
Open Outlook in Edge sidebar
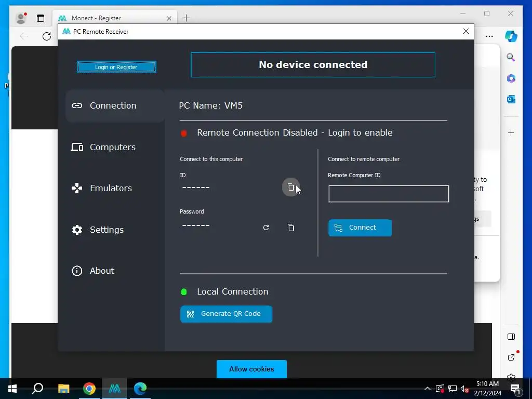tap(511, 99)
